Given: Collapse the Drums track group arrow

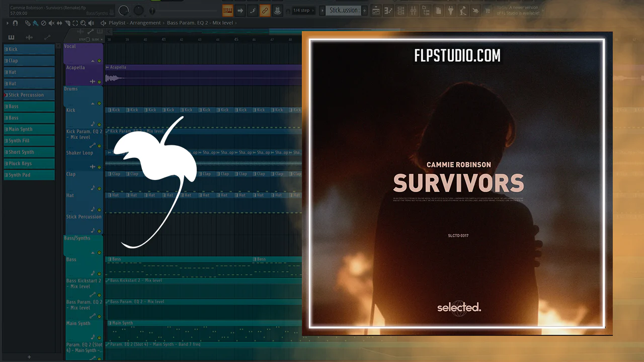Looking at the screenshot, I should [x=93, y=104].
